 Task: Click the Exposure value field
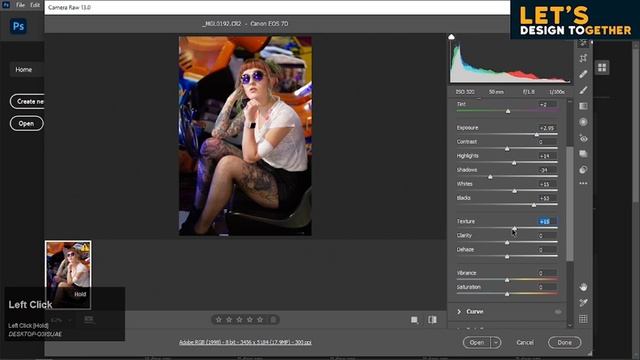coord(547,128)
